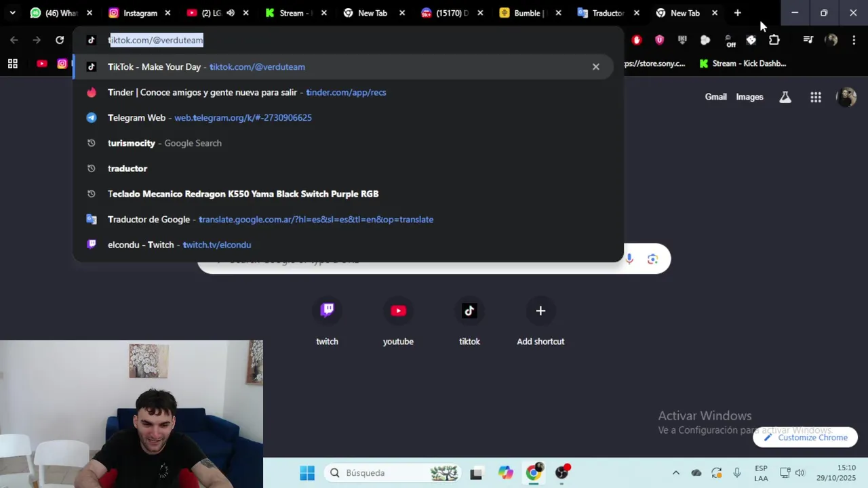Close the Bumble tab
The height and width of the screenshot is (488, 868).
tap(559, 13)
